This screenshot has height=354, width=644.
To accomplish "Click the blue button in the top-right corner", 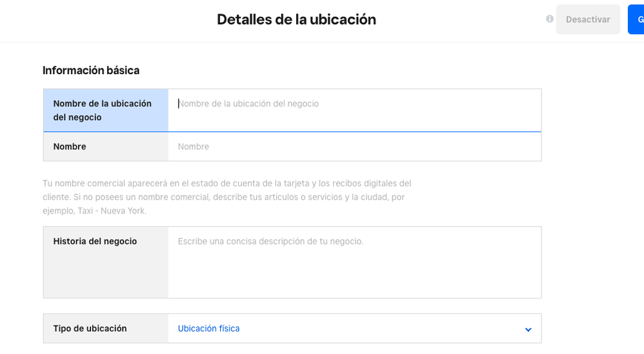I will pos(636,19).
